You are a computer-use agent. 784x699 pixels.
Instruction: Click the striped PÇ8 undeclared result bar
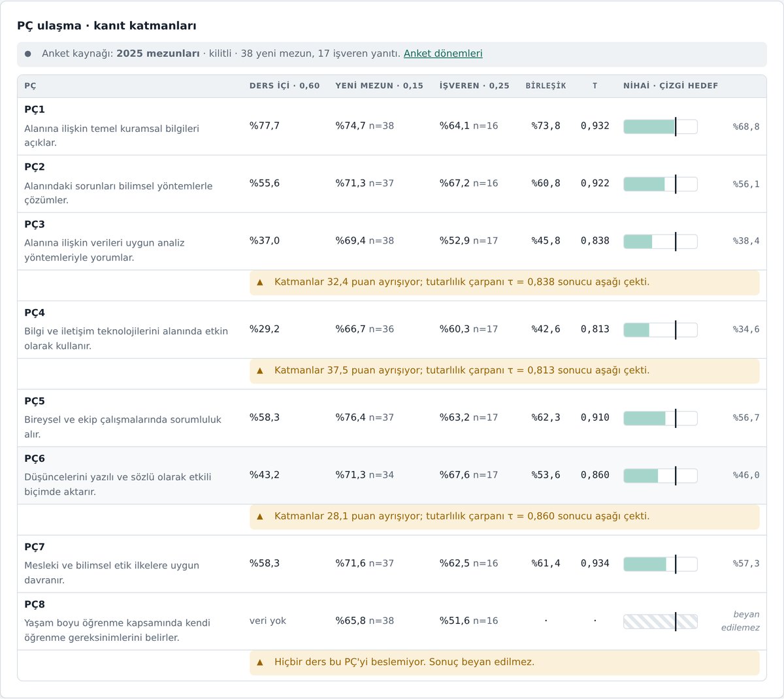[x=661, y=621]
